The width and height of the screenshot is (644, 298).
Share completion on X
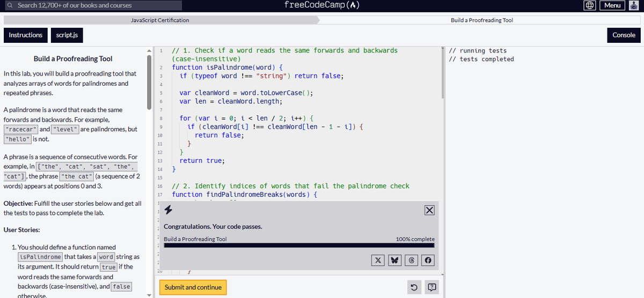pos(377,260)
